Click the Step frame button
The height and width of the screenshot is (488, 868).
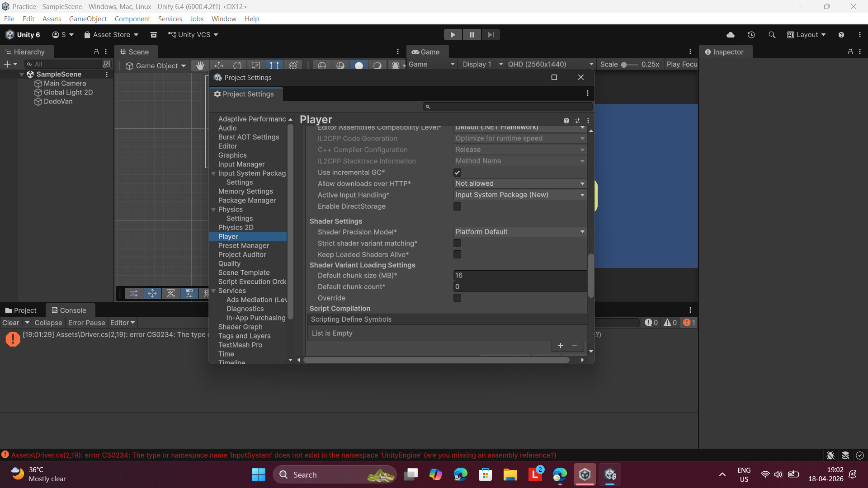(x=491, y=35)
